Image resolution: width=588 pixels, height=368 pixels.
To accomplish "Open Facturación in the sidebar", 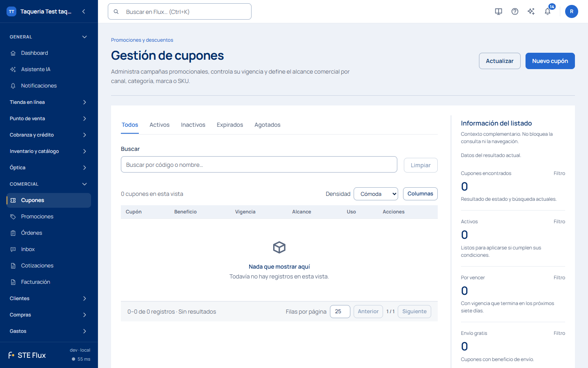I will point(49,282).
